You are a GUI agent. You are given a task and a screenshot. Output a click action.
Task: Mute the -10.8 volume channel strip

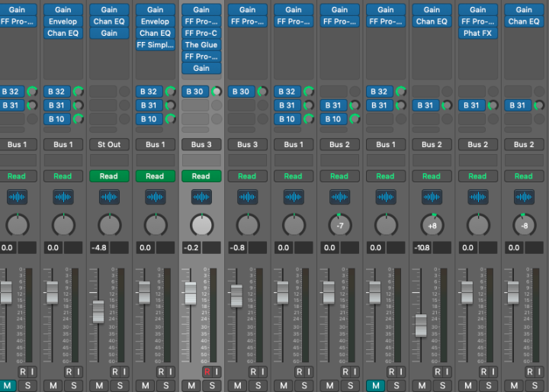click(422, 386)
